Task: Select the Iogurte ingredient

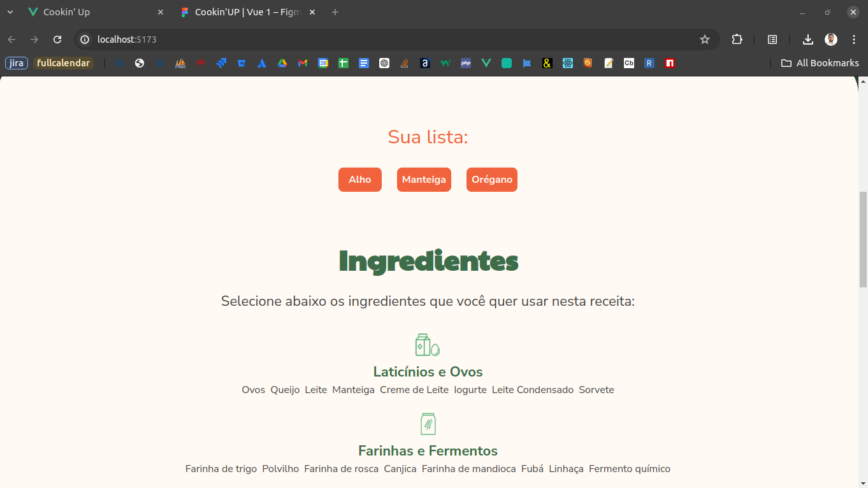Action: click(x=470, y=390)
